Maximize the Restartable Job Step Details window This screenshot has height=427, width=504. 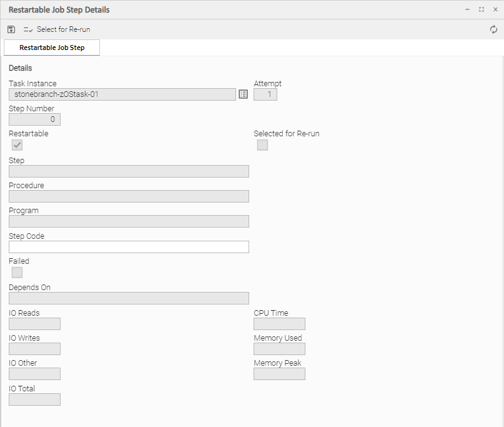tap(482, 9)
